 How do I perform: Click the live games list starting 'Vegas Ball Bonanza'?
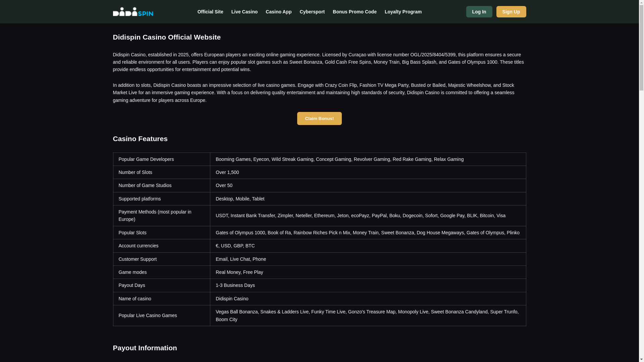(x=368, y=315)
